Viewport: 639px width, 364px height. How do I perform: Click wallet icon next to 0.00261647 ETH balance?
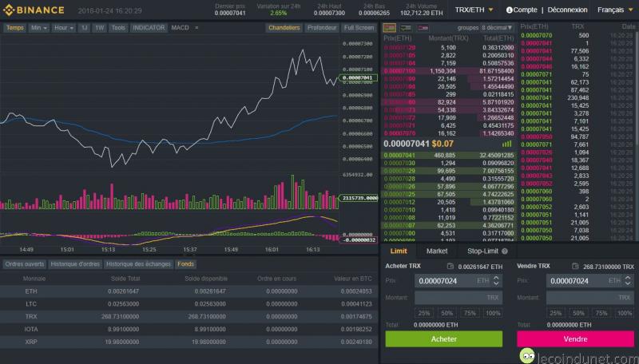coord(450,267)
